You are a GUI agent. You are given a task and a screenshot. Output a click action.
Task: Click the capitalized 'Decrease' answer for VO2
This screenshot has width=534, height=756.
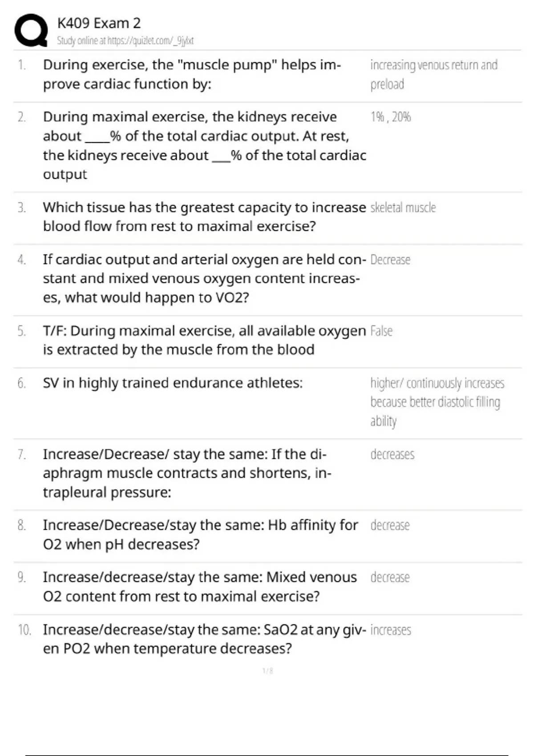pyautogui.click(x=390, y=260)
